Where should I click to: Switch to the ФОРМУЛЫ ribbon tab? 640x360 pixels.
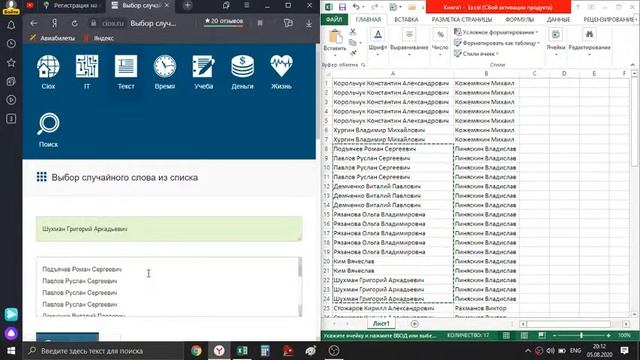point(519,19)
